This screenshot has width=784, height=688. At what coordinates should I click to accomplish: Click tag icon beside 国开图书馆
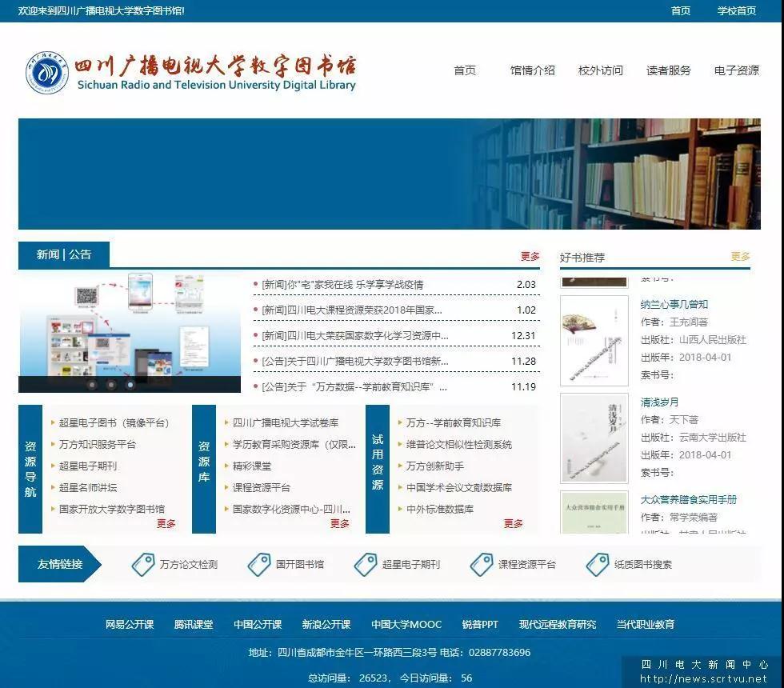click(x=259, y=565)
